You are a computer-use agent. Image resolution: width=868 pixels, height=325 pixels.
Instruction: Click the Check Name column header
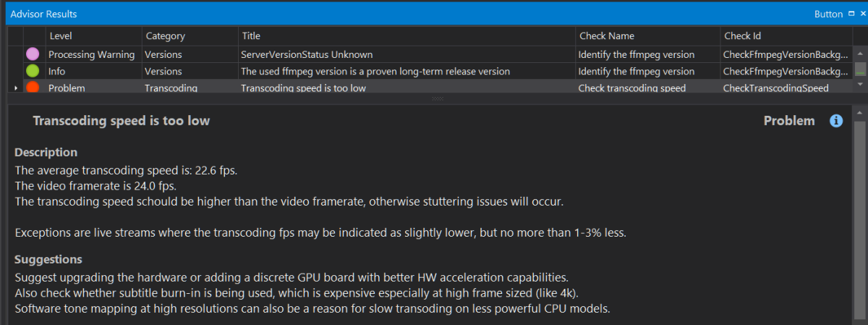pyautogui.click(x=606, y=35)
